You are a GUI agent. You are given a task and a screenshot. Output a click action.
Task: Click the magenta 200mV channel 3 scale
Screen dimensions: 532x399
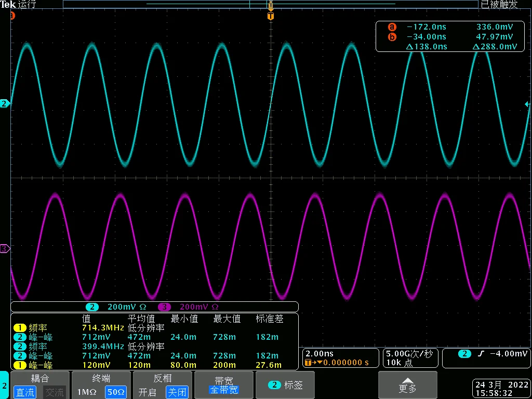(x=199, y=307)
